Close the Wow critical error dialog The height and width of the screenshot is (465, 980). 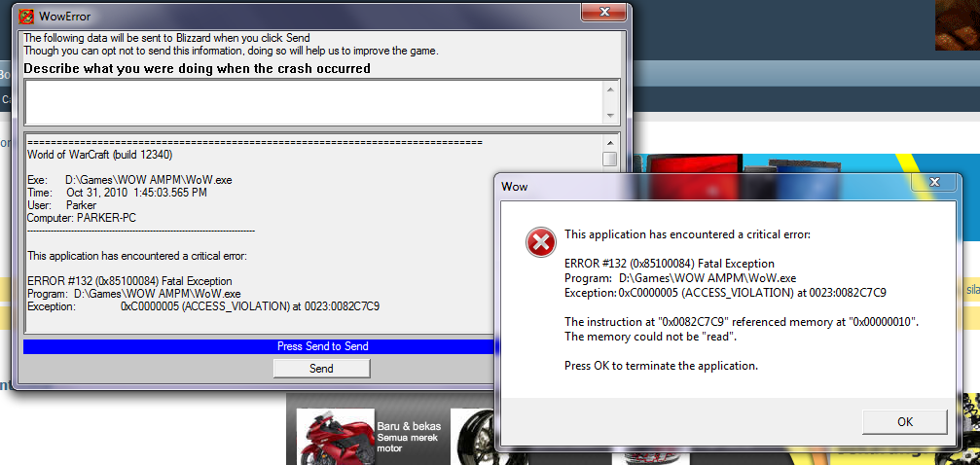[933, 183]
